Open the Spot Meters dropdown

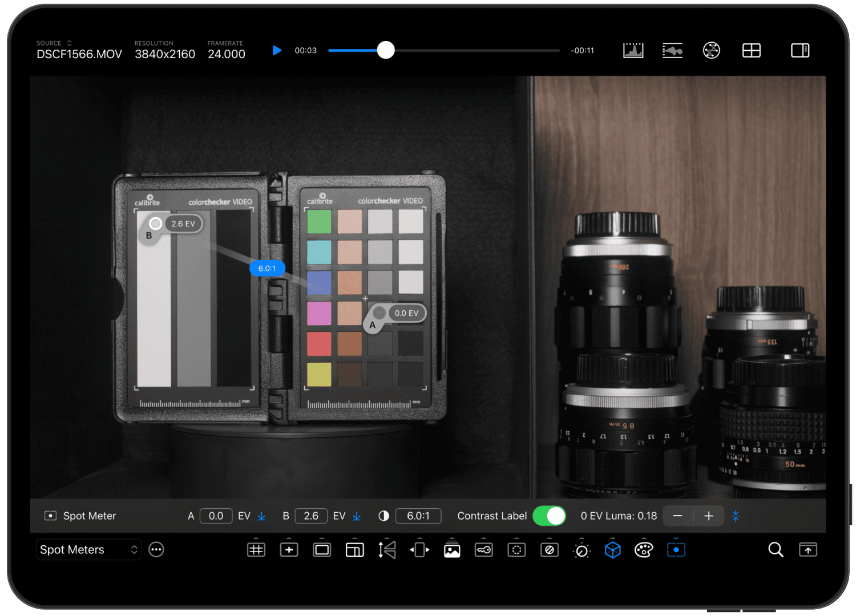click(88, 549)
